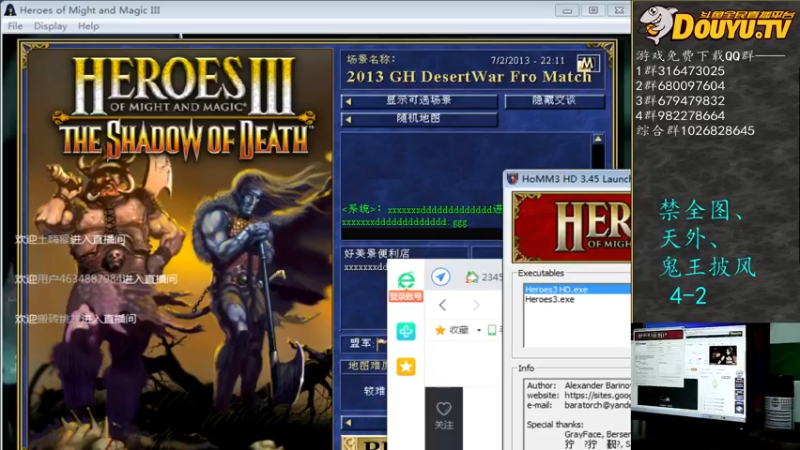Click the heart follow icon
The height and width of the screenshot is (450, 800).
pyautogui.click(x=444, y=409)
